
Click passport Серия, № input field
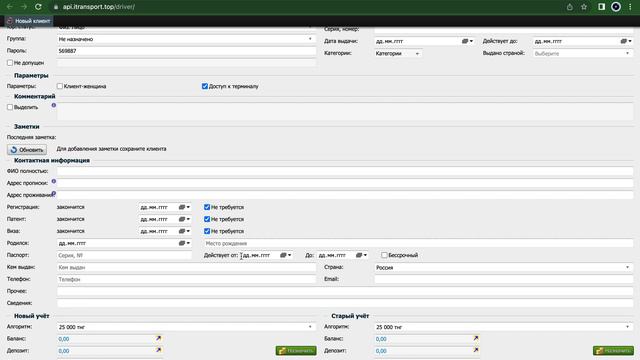click(x=124, y=256)
